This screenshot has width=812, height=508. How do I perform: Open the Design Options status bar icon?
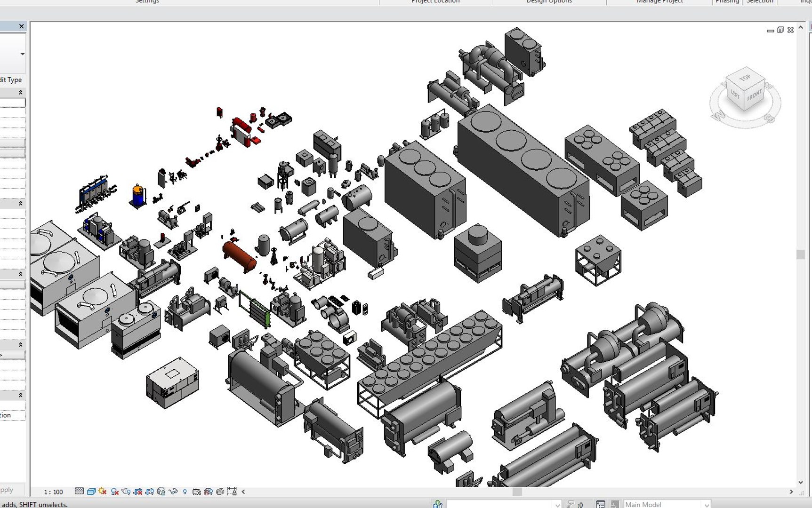click(601, 504)
